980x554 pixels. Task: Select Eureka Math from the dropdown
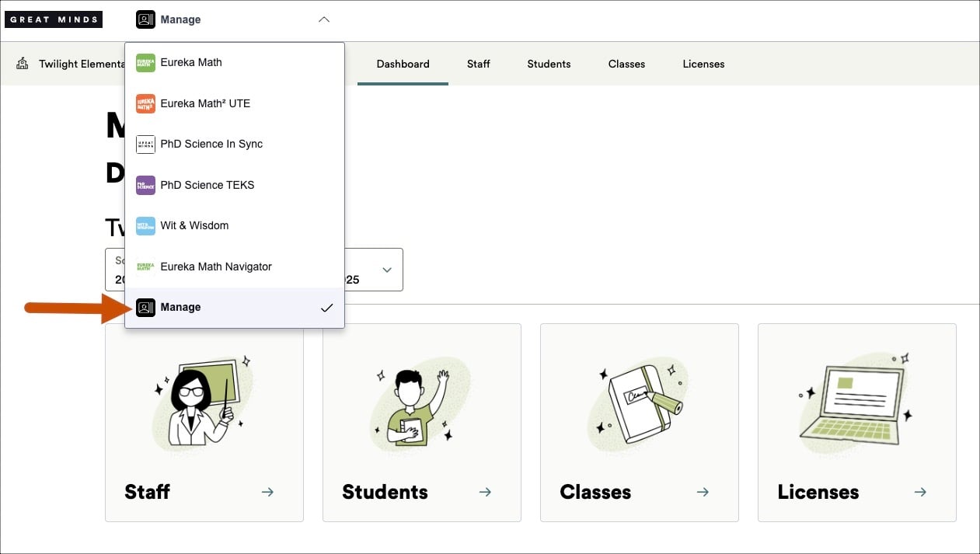(235, 63)
